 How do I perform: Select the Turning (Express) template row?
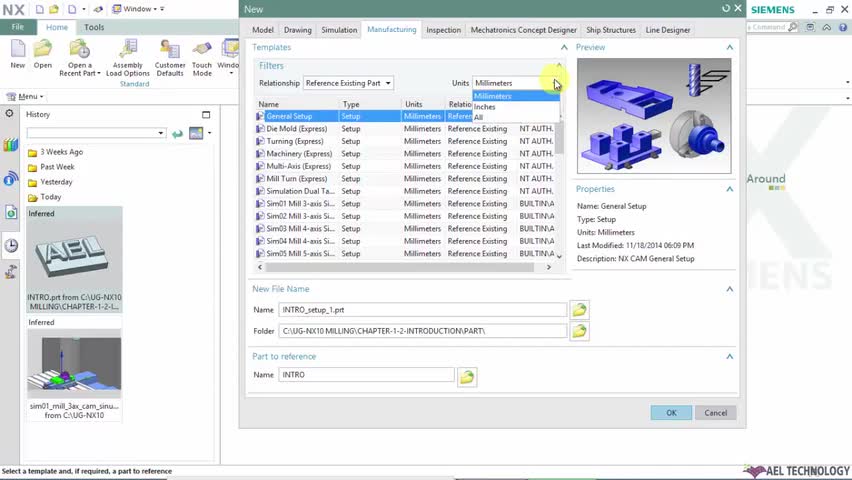pos(405,141)
